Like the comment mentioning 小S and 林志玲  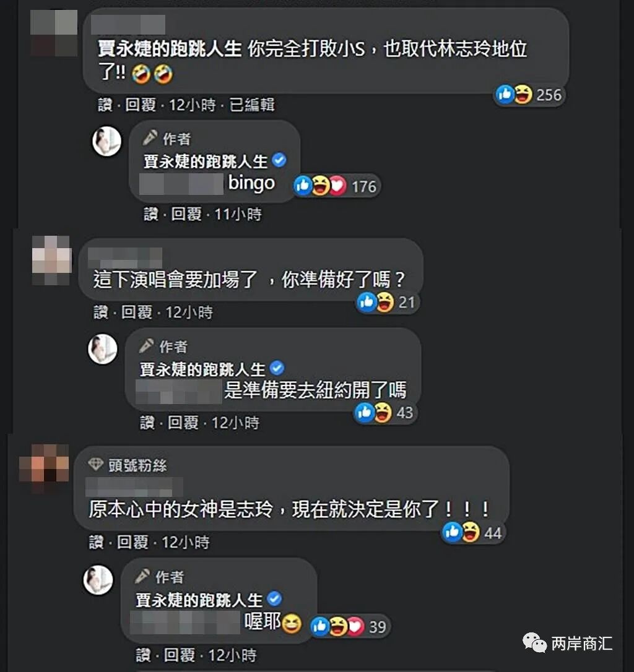pyautogui.click(x=105, y=105)
